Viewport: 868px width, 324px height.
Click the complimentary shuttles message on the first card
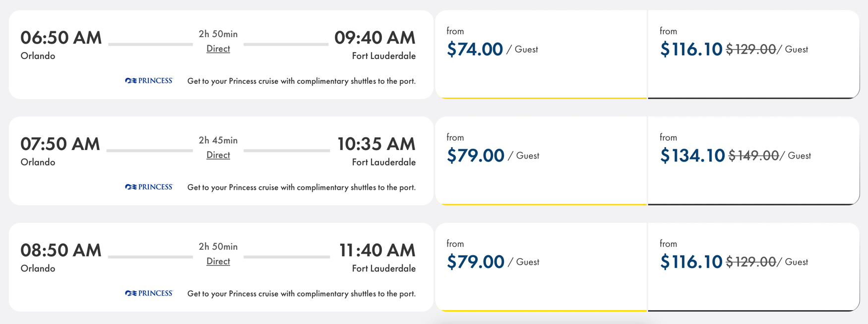[x=301, y=81]
